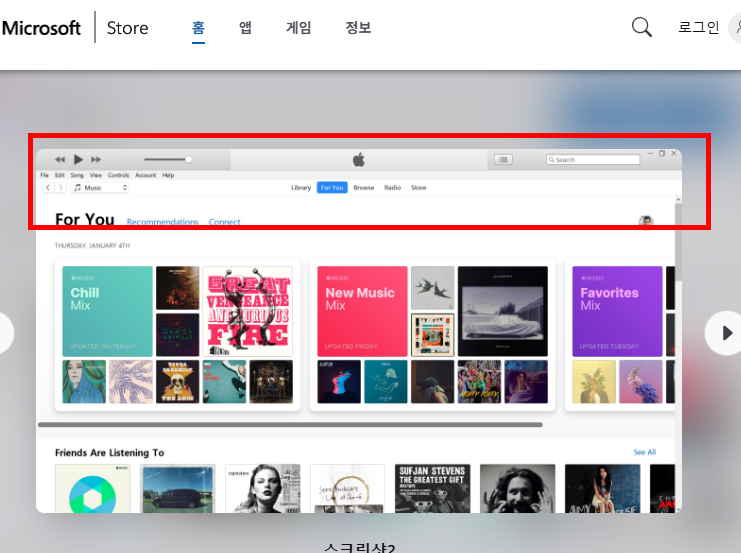
Task: Select the Radio tab in iTunes
Action: 393,188
